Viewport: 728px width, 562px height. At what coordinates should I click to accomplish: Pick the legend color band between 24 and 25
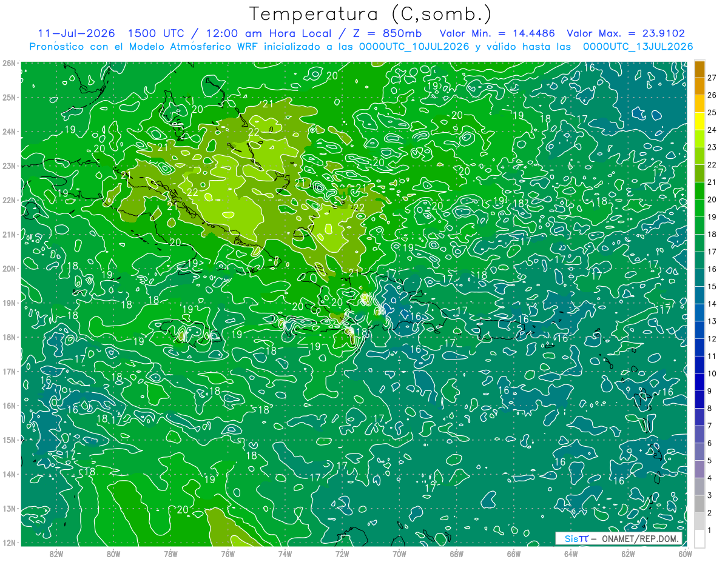(x=699, y=122)
